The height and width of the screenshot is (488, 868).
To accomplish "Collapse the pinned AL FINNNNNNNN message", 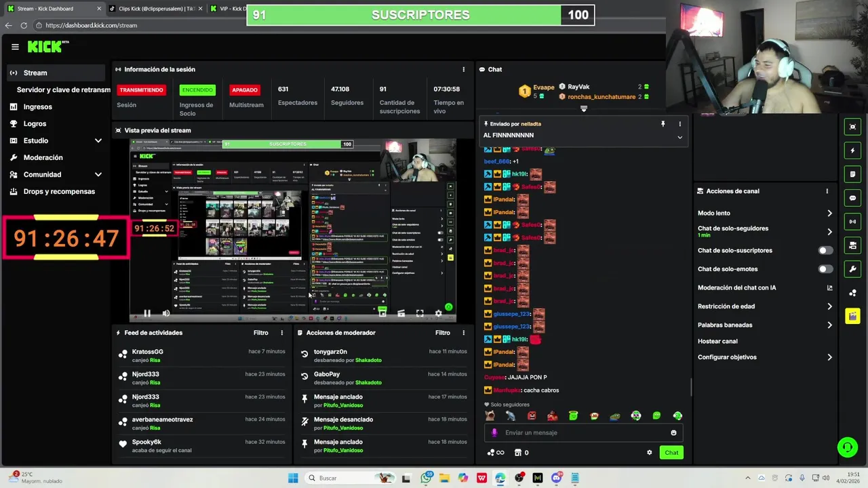I will click(679, 137).
